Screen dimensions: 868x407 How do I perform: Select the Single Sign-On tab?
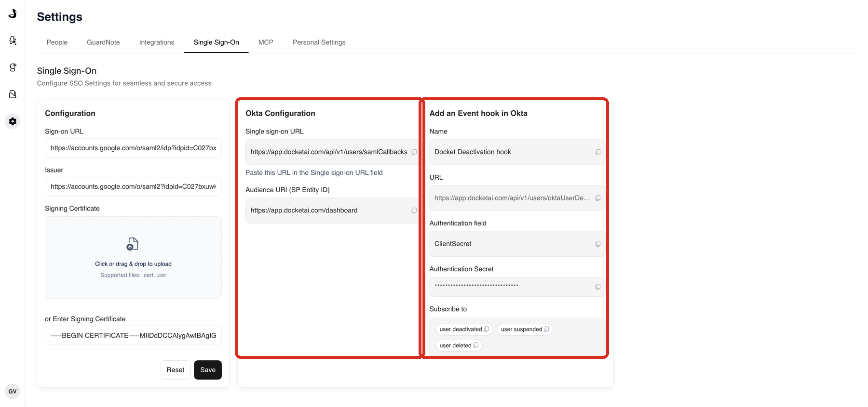click(x=217, y=42)
